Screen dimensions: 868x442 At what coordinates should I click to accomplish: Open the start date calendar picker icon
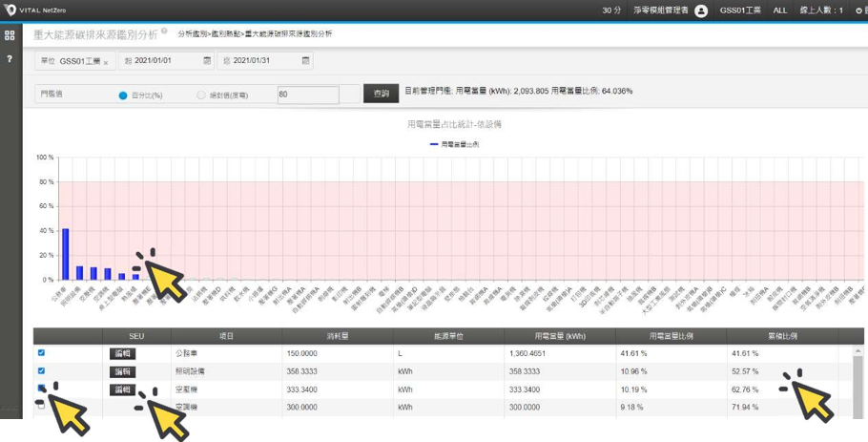point(207,61)
